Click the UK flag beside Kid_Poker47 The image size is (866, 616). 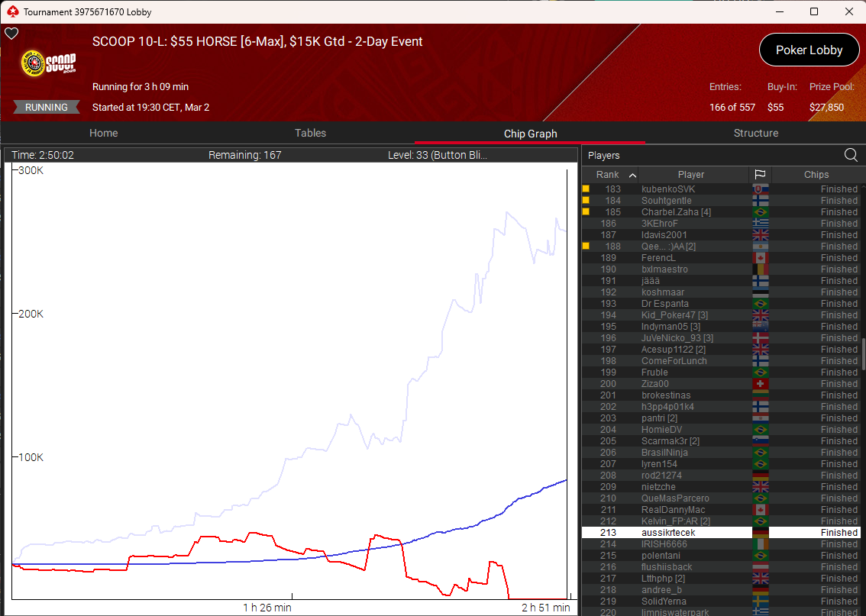pos(760,314)
